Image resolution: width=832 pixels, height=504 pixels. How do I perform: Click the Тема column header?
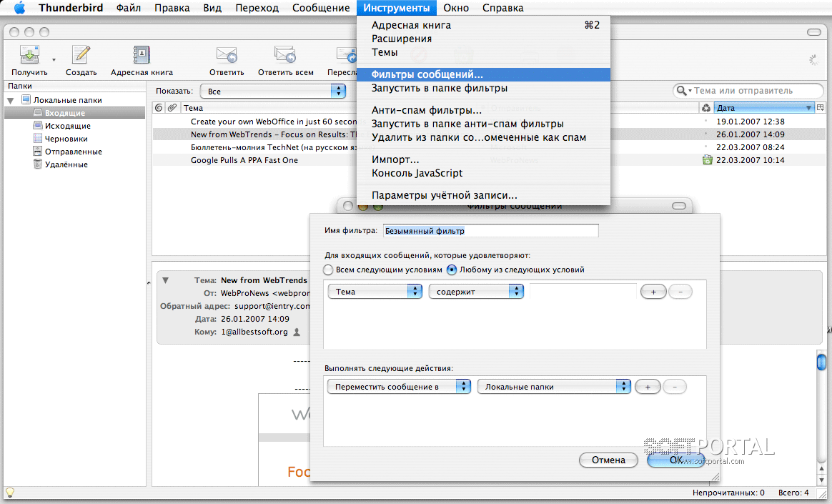[269, 108]
